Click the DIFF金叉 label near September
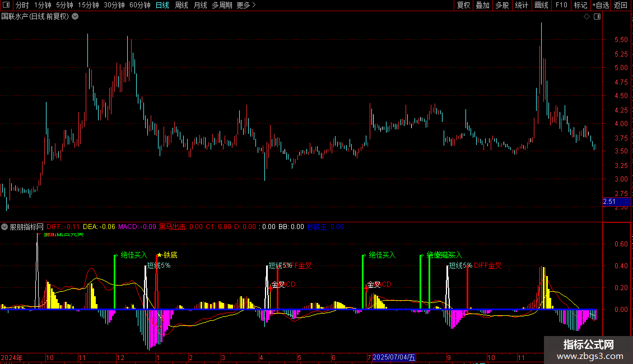633x364 pixels. 488,265
